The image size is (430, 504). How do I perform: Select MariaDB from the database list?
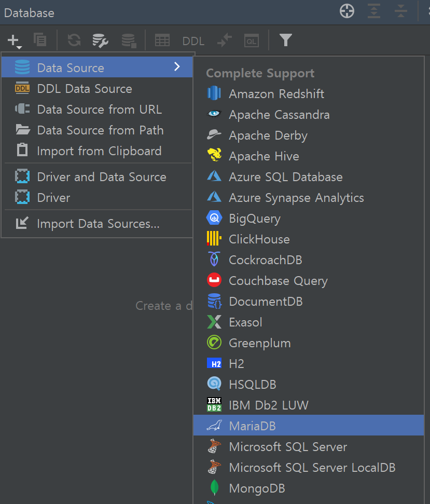(x=308, y=425)
